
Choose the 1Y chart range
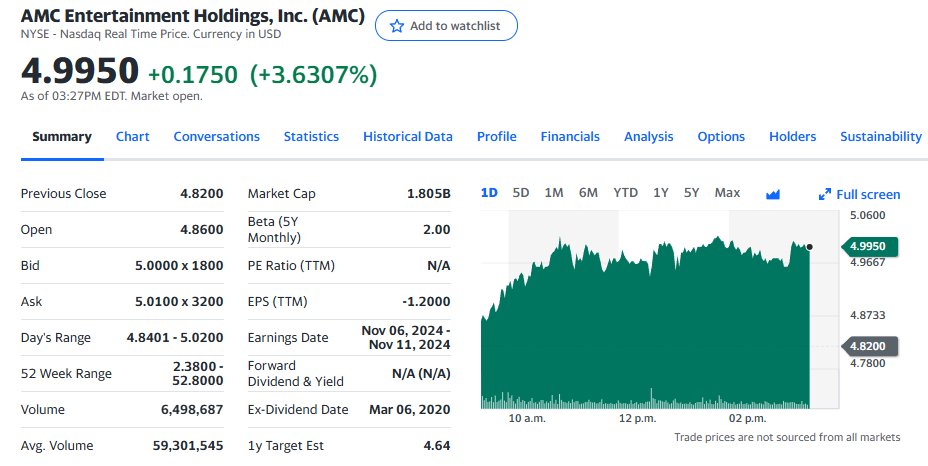[x=660, y=193]
